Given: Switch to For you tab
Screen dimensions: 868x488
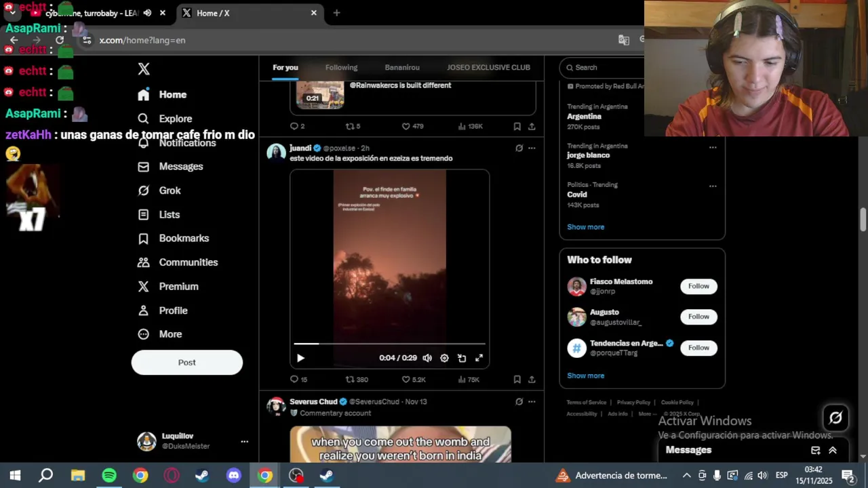Looking at the screenshot, I should [x=285, y=67].
